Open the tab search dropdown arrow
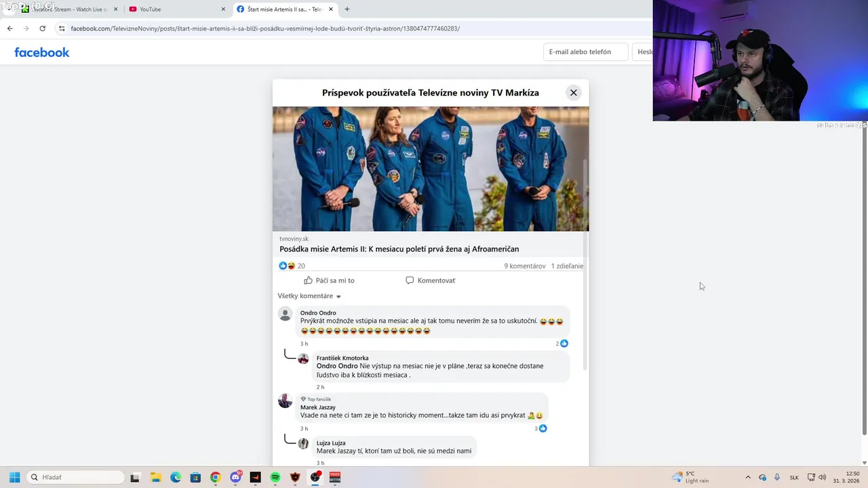Screen dimensions: 868x488 (8, 9)
